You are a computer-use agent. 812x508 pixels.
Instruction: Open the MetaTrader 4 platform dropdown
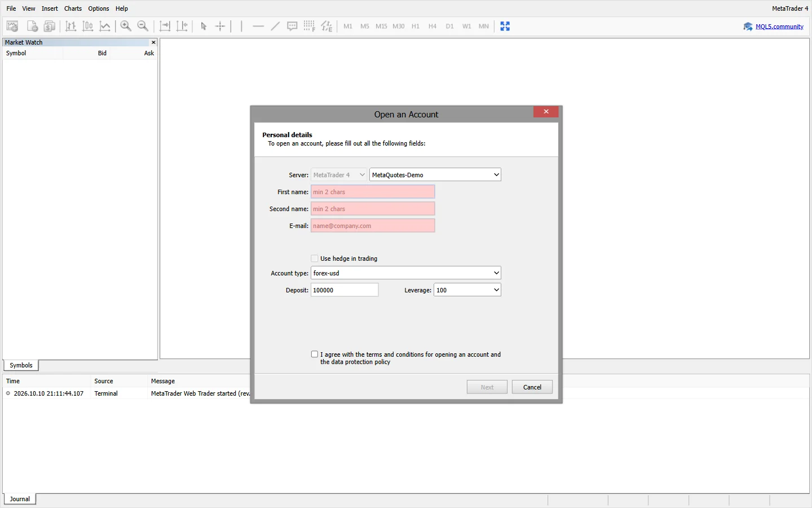pos(339,175)
